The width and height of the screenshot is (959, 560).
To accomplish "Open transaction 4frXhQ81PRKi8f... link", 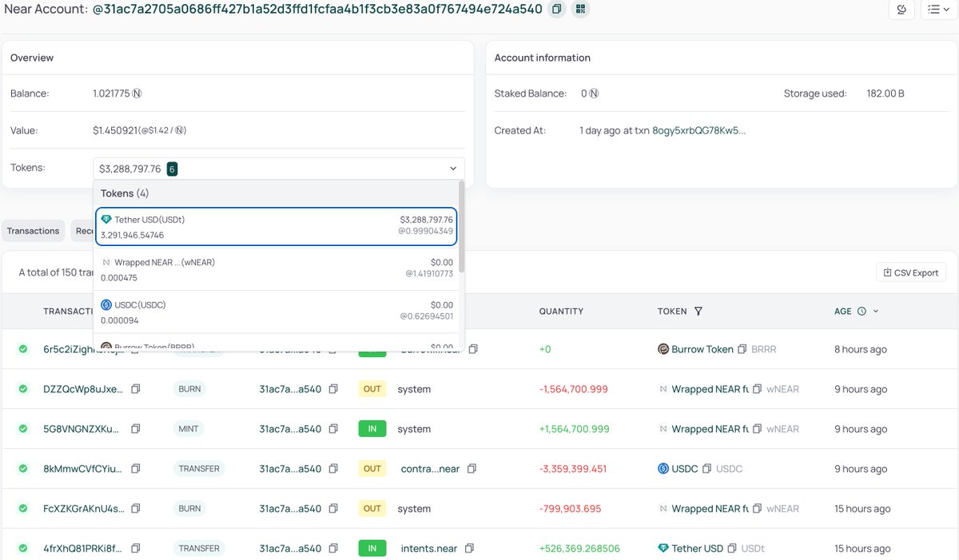I will point(83,549).
